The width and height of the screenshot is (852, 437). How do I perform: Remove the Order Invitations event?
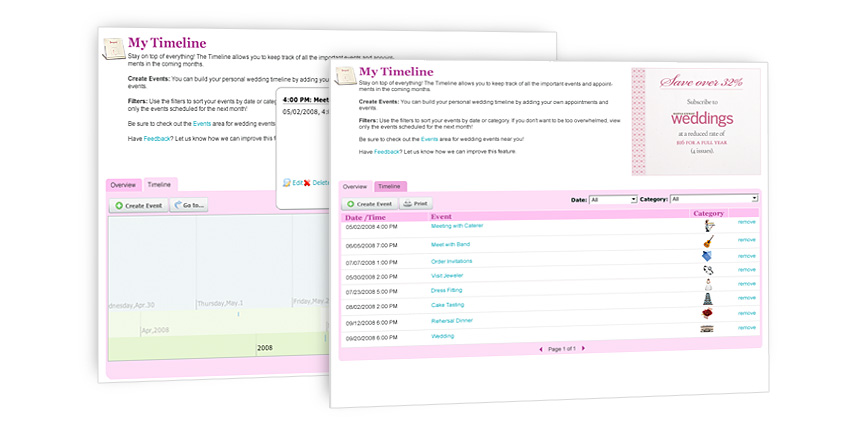coord(747,255)
